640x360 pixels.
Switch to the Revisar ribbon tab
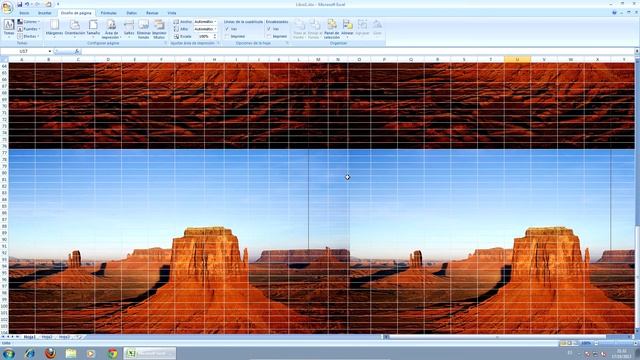[152, 13]
